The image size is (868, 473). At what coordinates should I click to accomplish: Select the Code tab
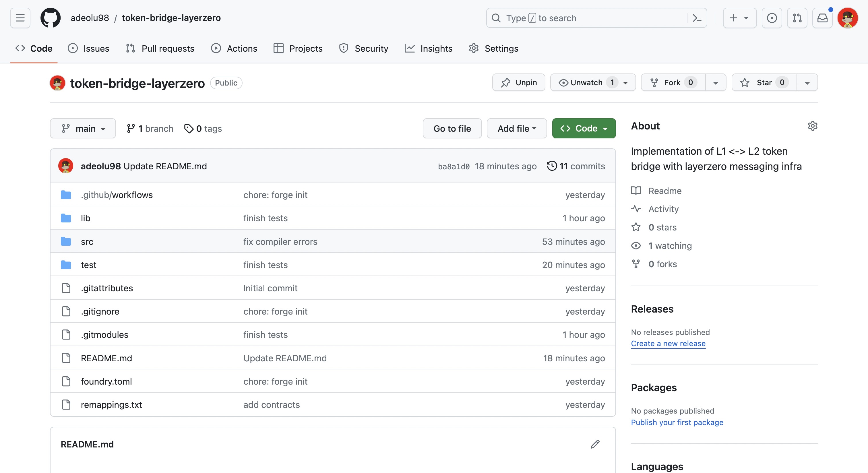pos(34,49)
